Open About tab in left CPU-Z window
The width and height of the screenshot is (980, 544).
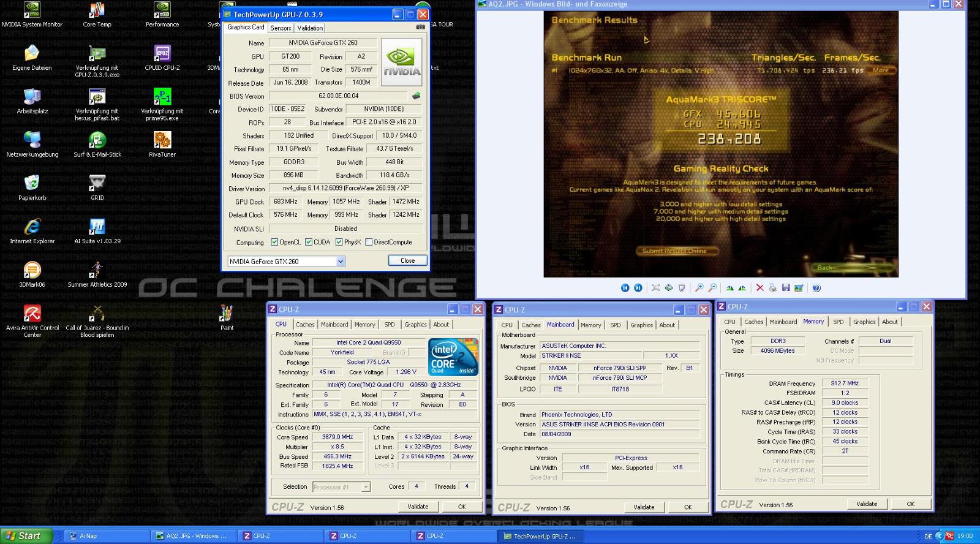point(441,325)
